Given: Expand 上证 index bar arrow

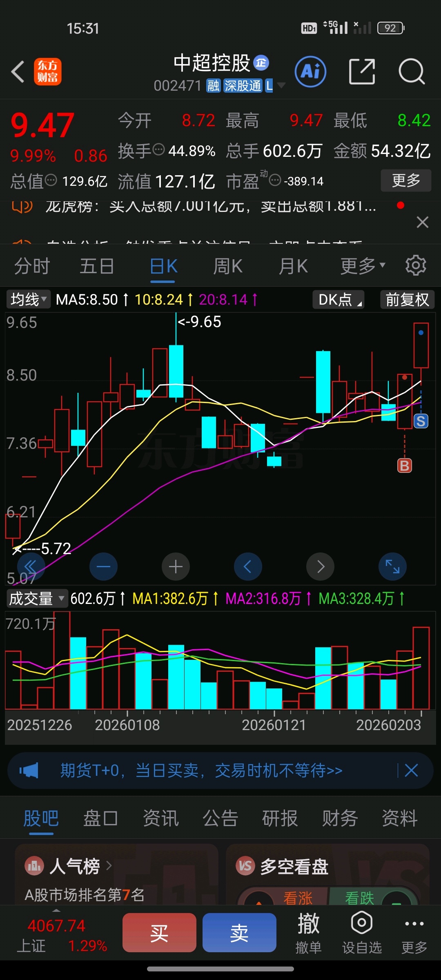Looking at the screenshot, I should click(x=56, y=911).
